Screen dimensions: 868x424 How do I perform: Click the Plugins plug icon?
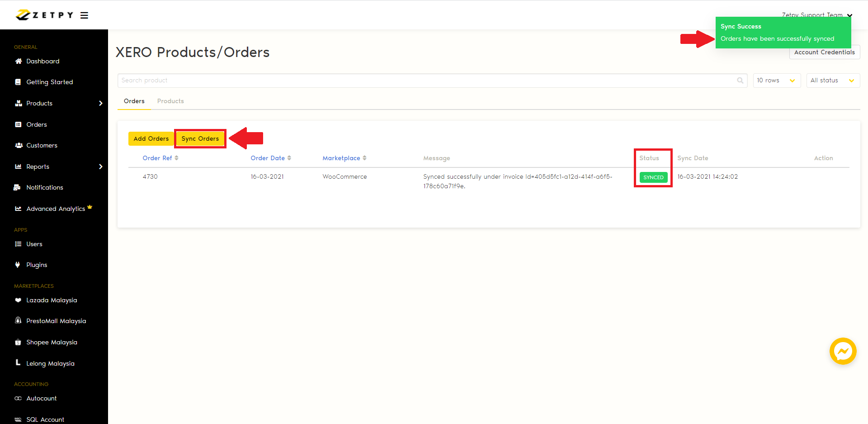(18, 265)
